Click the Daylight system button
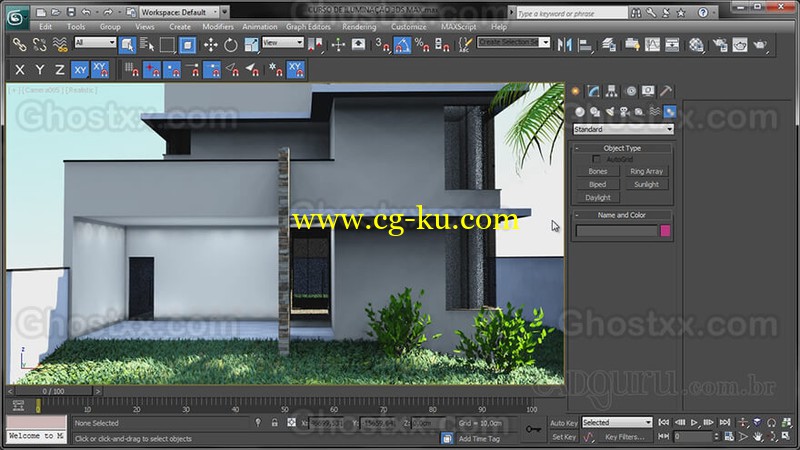This screenshot has width=800, height=450. 598,197
